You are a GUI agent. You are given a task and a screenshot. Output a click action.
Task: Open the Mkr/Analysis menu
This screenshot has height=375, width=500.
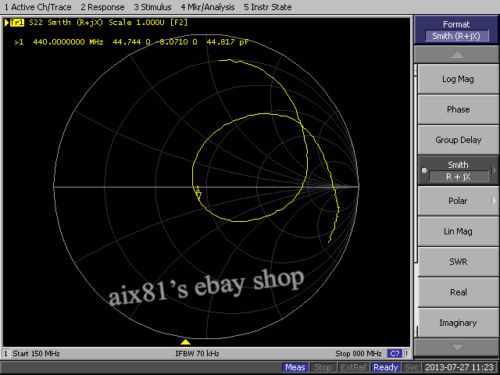pos(207,7)
